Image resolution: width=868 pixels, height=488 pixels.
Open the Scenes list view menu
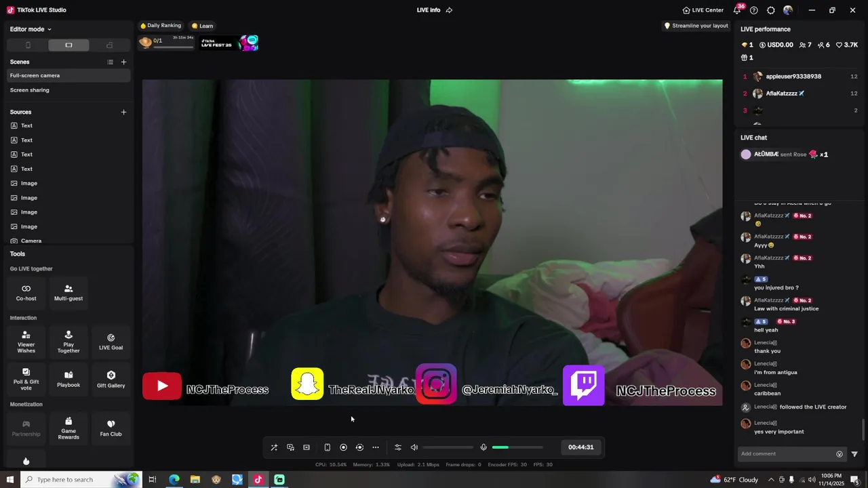pyautogui.click(x=110, y=62)
